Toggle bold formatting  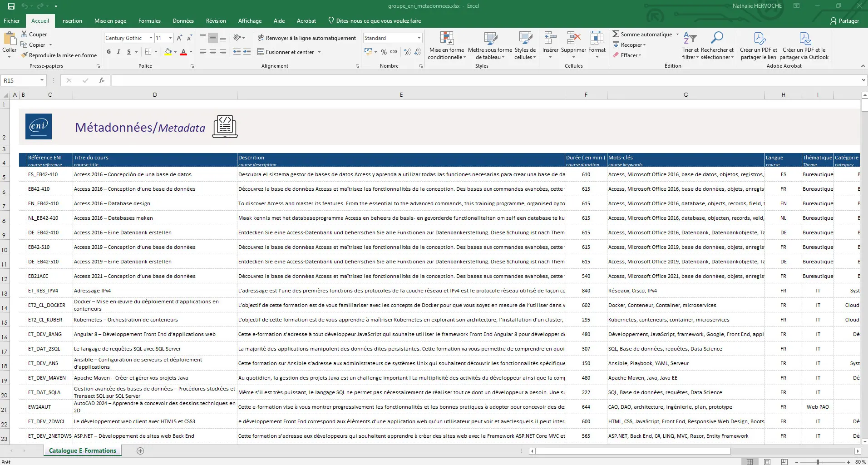click(x=108, y=52)
